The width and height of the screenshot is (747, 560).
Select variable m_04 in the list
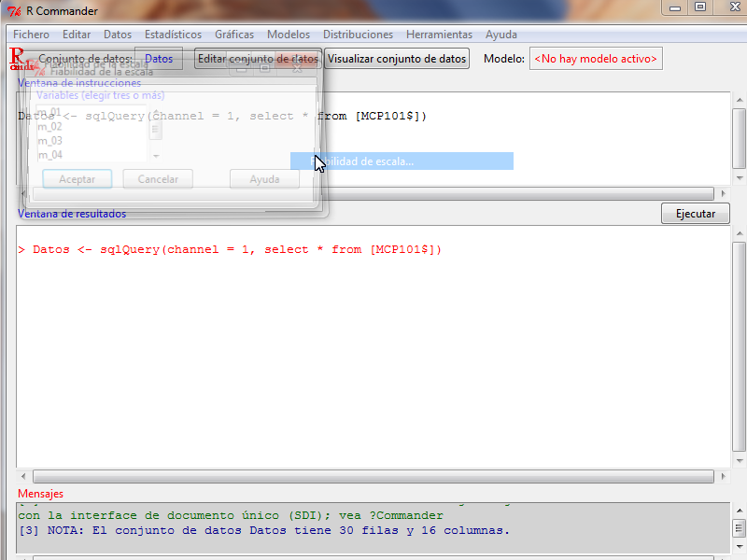pyautogui.click(x=50, y=155)
